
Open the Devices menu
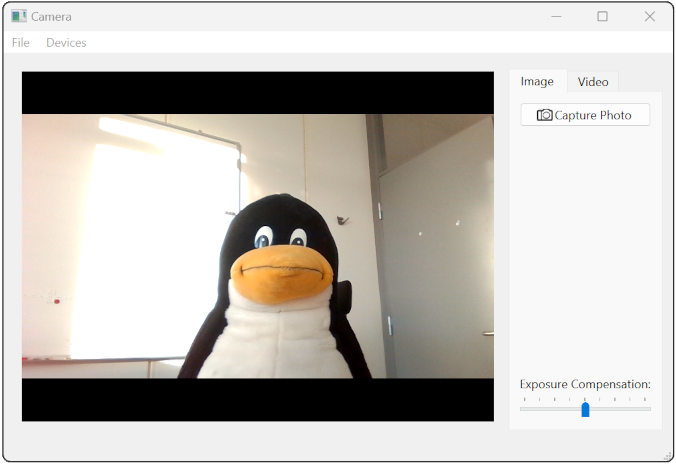coord(66,43)
